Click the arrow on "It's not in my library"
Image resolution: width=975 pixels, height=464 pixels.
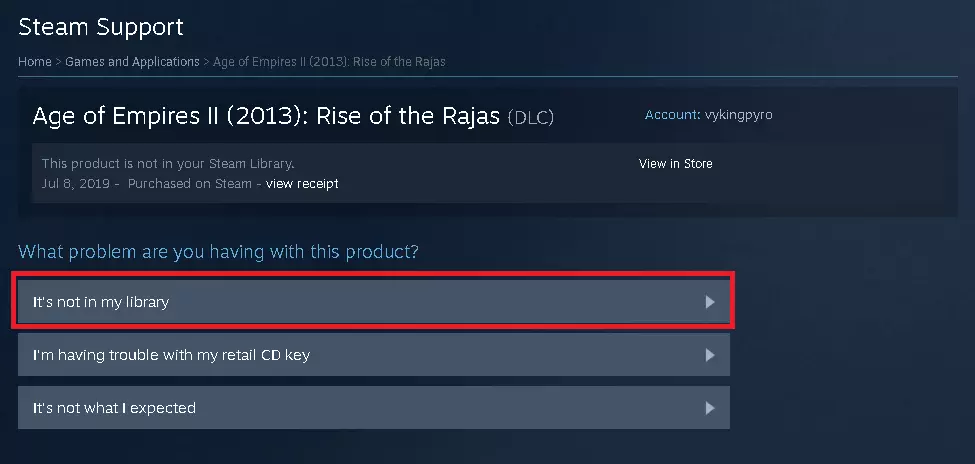pyautogui.click(x=710, y=301)
